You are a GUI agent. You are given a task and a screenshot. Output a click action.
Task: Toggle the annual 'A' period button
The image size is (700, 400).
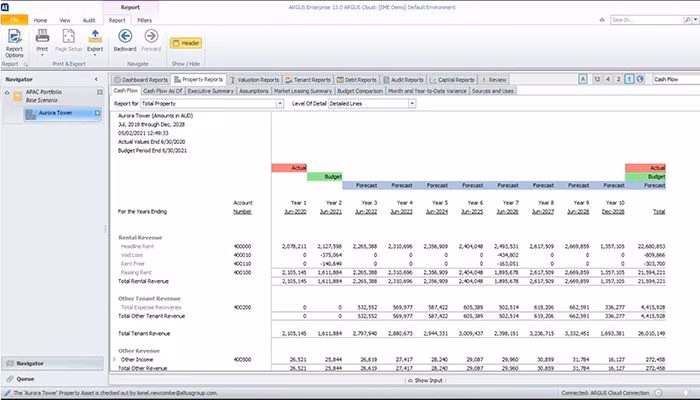click(583, 79)
